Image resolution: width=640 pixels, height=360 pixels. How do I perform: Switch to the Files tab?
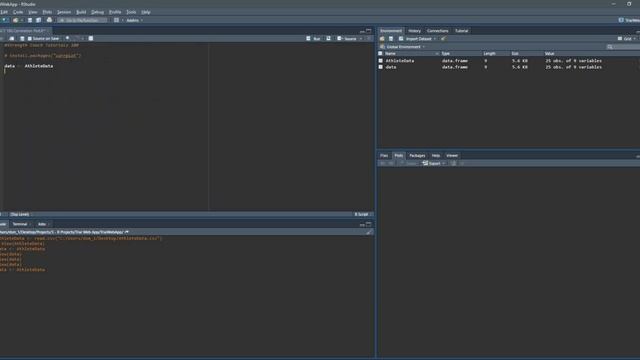pos(384,156)
